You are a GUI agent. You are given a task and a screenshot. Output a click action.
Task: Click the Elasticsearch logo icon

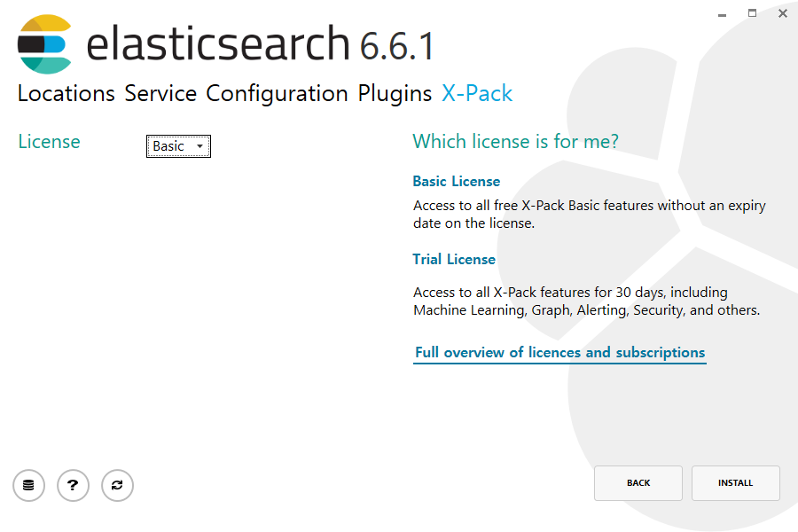pyautogui.click(x=45, y=44)
